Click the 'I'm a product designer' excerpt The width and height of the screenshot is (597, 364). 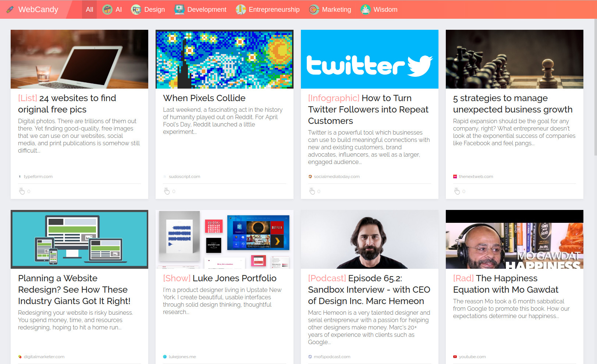pyautogui.click(x=222, y=301)
